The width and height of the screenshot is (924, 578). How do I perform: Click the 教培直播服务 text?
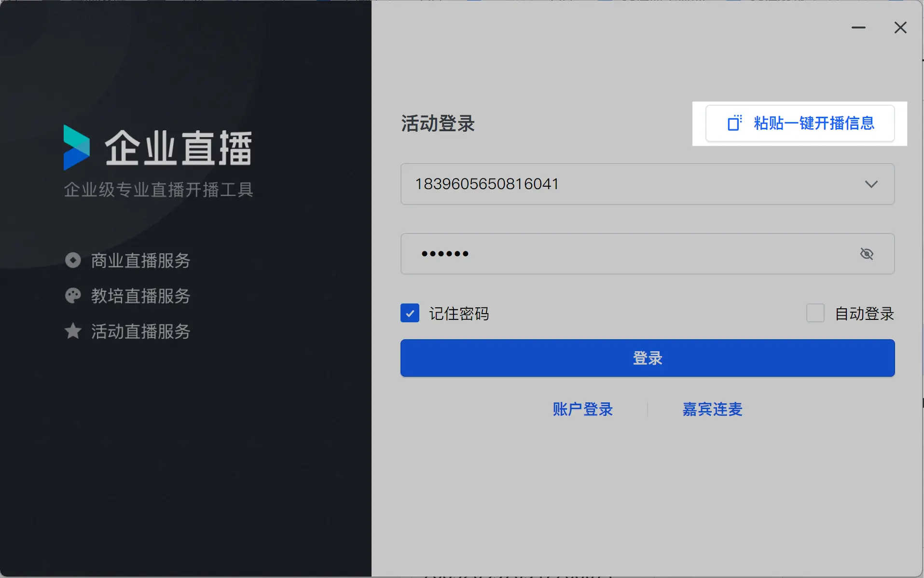click(140, 296)
